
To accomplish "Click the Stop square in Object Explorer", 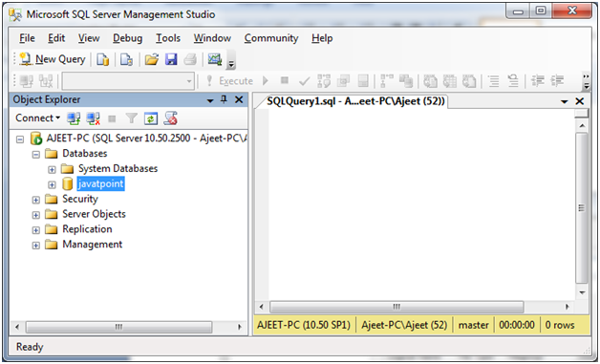I will [112, 119].
